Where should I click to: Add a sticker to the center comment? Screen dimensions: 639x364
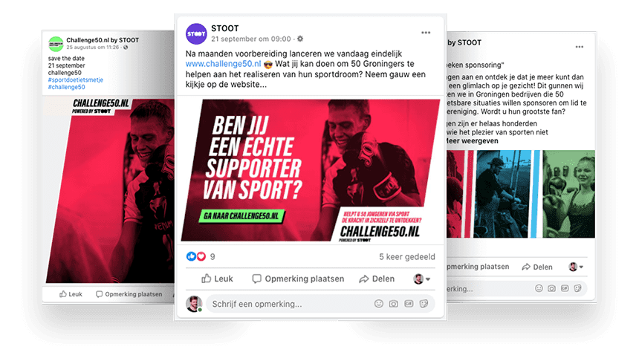click(424, 304)
